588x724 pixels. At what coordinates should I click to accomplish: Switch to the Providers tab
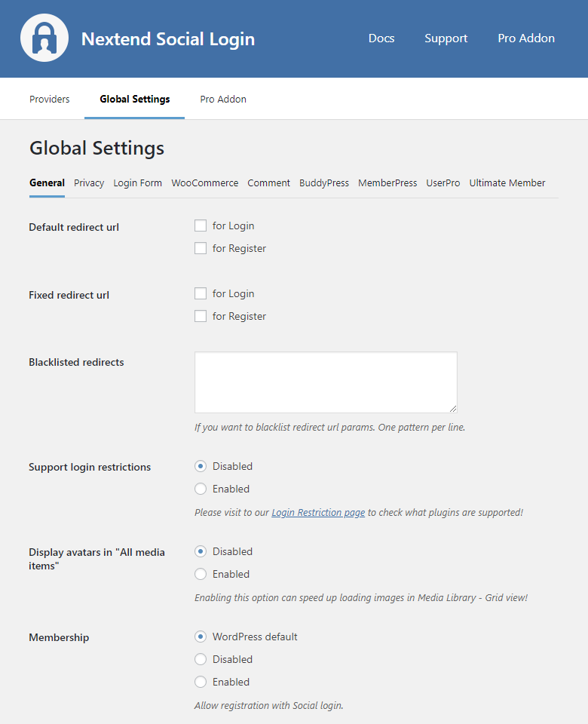(x=50, y=100)
